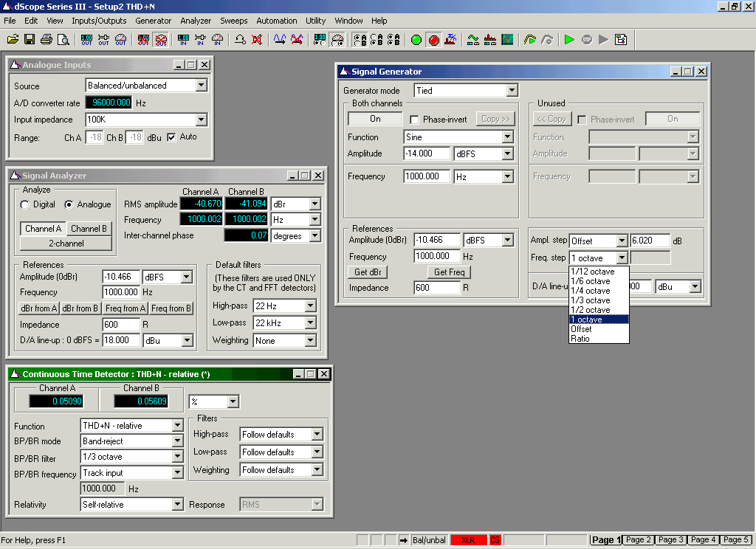Viewport: 756px width, 549px height.
Task: Click the Copy >> button
Action: (x=495, y=119)
